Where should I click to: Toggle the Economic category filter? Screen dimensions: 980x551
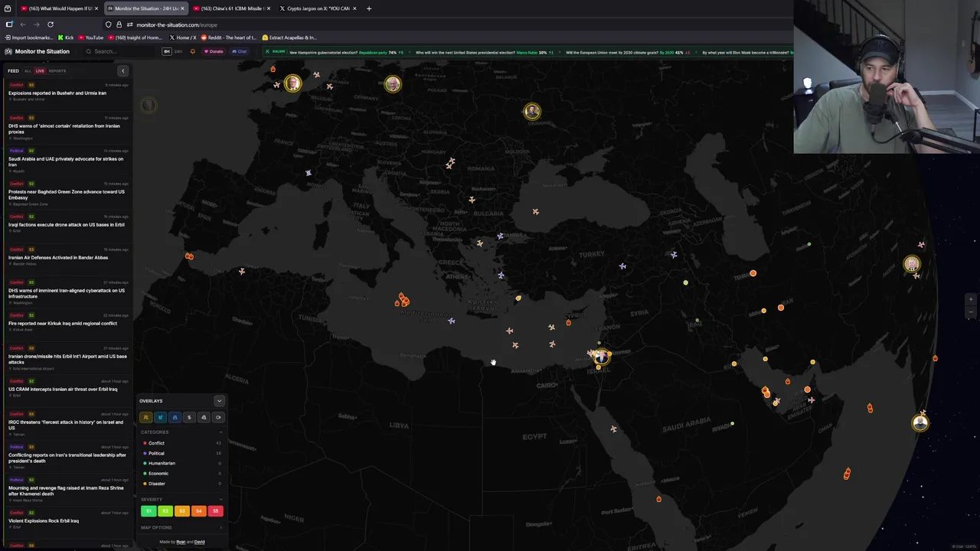(181, 473)
